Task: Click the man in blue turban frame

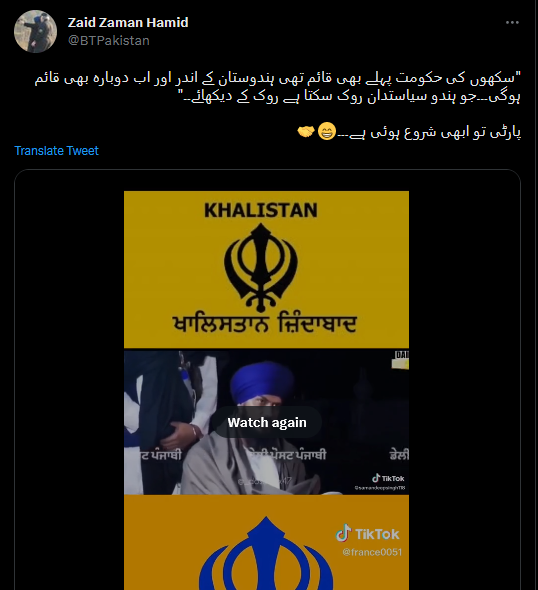Action: [x=266, y=422]
